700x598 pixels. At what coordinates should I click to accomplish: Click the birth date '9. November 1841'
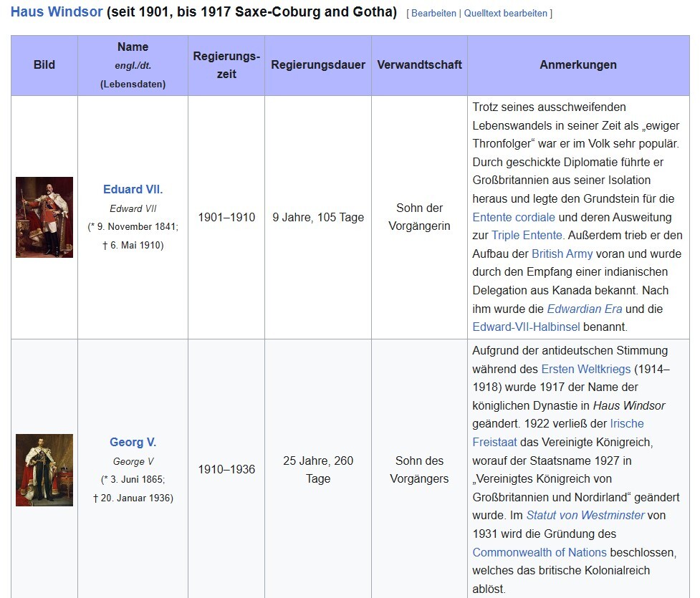(x=135, y=227)
